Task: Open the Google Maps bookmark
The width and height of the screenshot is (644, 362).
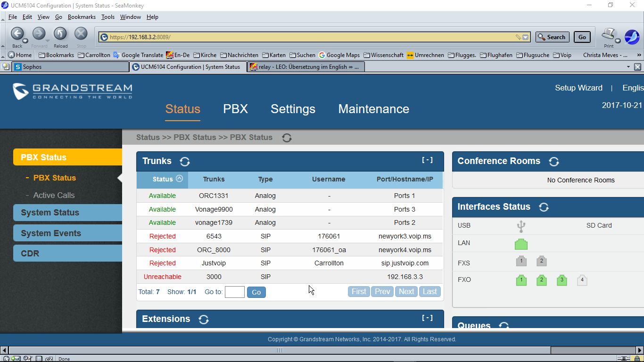Action: (x=339, y=55)
